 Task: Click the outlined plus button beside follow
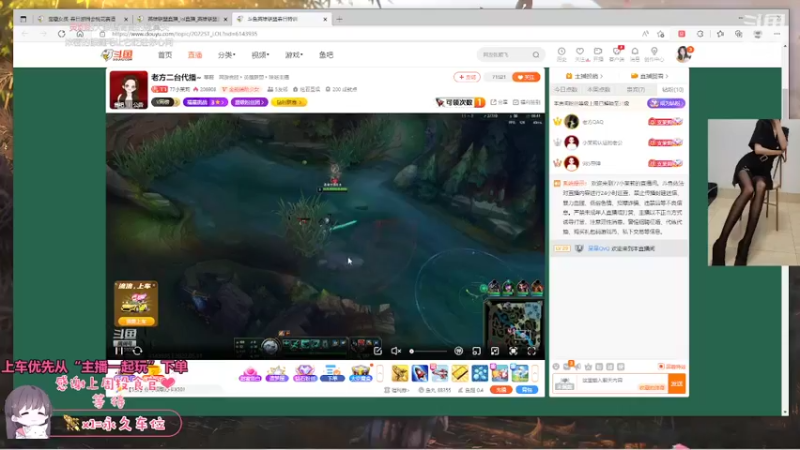click(467, 77)
